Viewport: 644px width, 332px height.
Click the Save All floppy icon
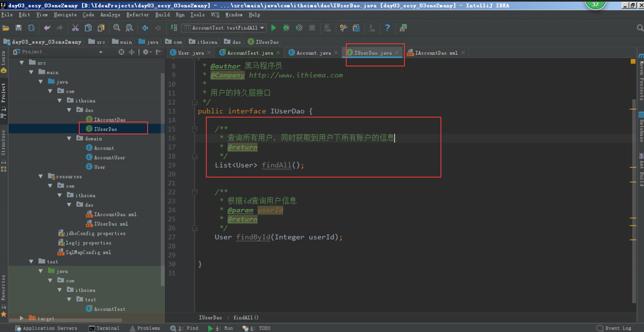(x=18, y=28)
